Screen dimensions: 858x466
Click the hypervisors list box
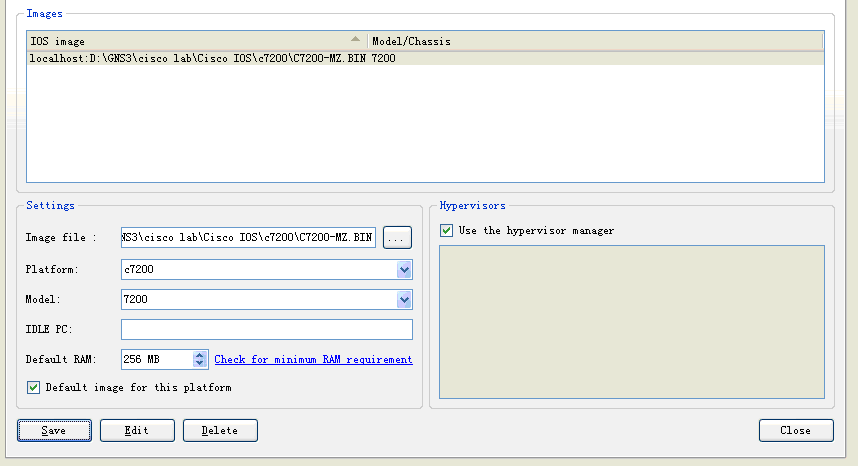pyautogui.click(x=631, y=322)
